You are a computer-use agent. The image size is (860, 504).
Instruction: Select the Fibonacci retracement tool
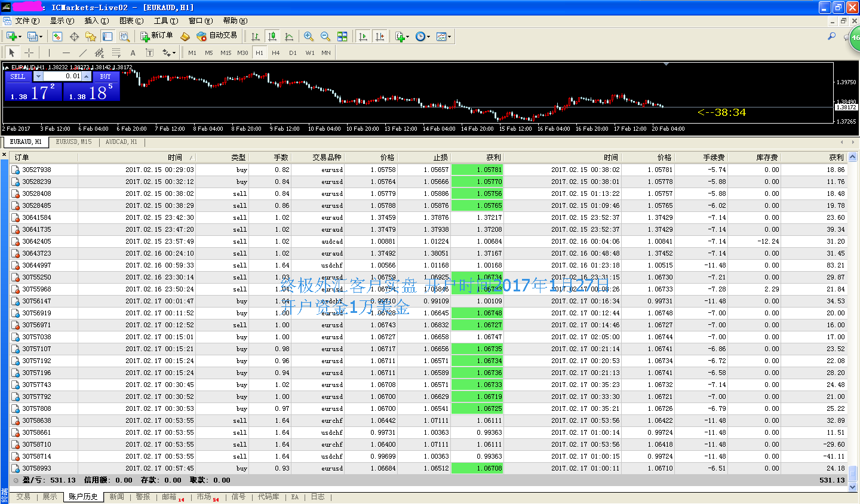tap(116, 53)
